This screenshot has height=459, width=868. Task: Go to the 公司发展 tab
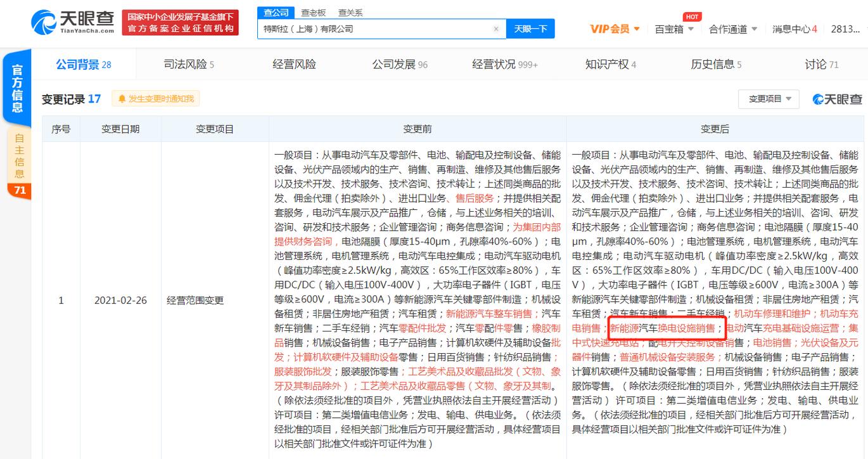coord(400,64)
